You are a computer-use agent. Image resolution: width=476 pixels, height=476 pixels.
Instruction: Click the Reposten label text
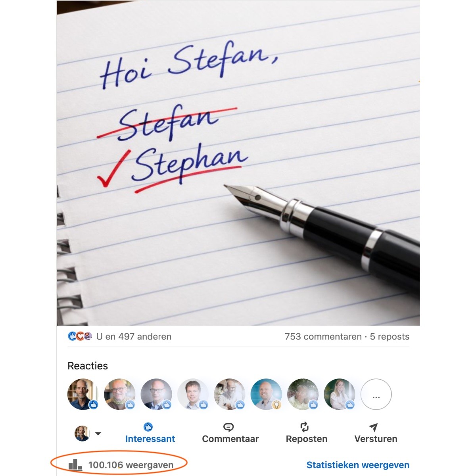[x=307, y=439]
